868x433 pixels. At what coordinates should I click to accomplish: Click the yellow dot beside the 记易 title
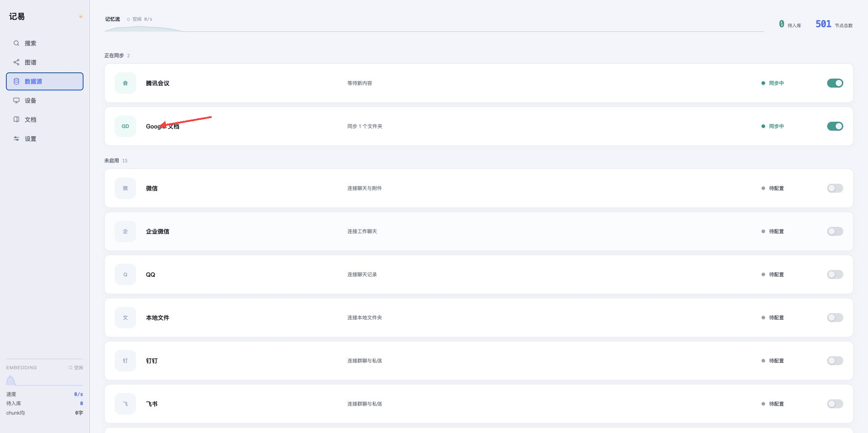point(81,17)
